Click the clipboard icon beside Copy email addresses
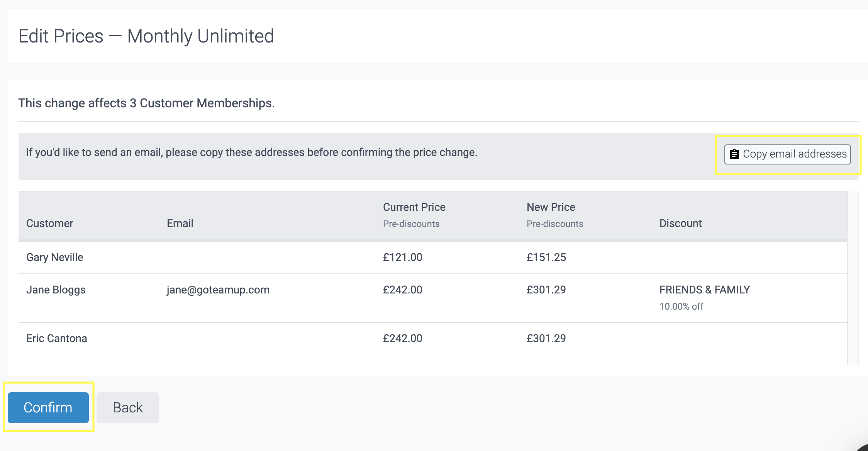The width and height of the screenshot is (868, 451). 734,154
